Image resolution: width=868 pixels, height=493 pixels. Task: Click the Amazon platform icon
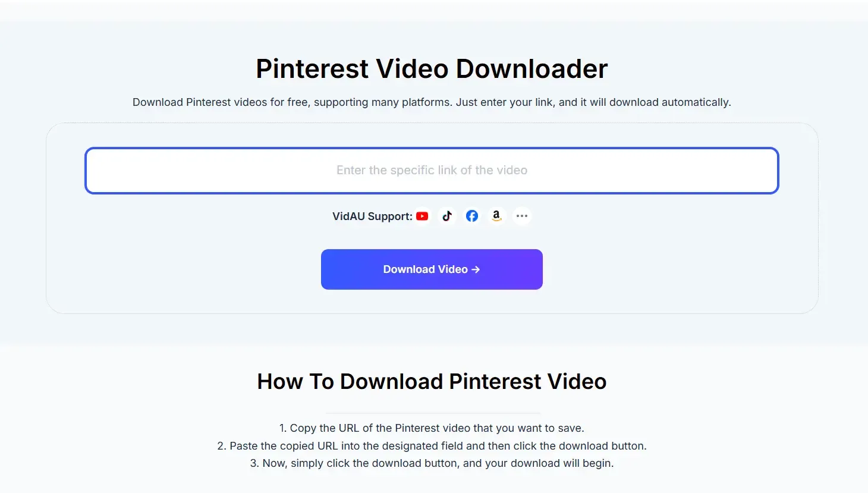497,216
